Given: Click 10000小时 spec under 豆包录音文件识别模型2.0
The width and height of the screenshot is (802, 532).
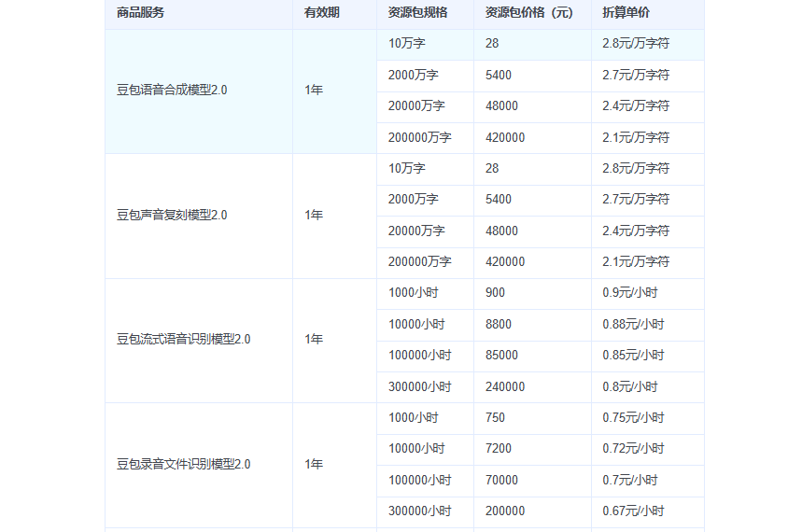Looking at the screenshot, I should 425,449.
